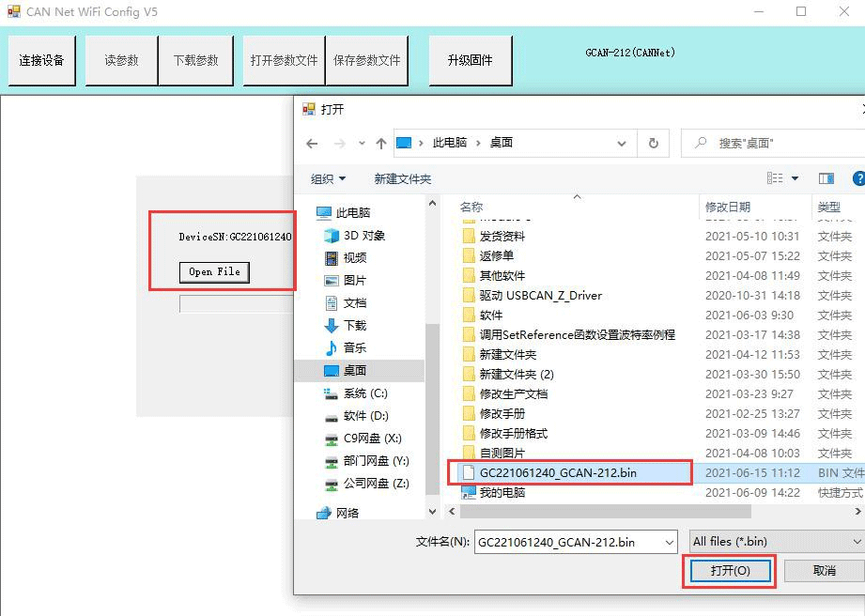Viewport: 865px width, 616px height.
Task: Open C9网盘 (X:) network drive
Action: click(372, 439)
